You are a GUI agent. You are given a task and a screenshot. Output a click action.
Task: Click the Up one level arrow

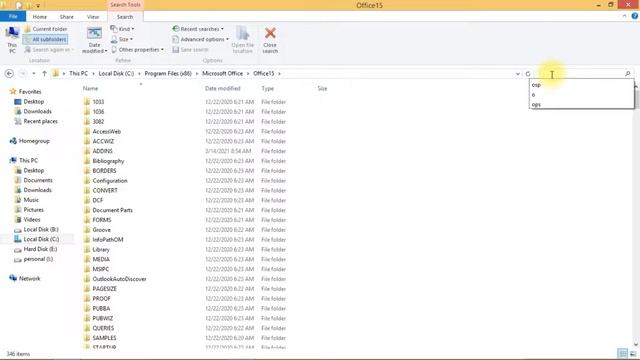[x=44, y=73]
